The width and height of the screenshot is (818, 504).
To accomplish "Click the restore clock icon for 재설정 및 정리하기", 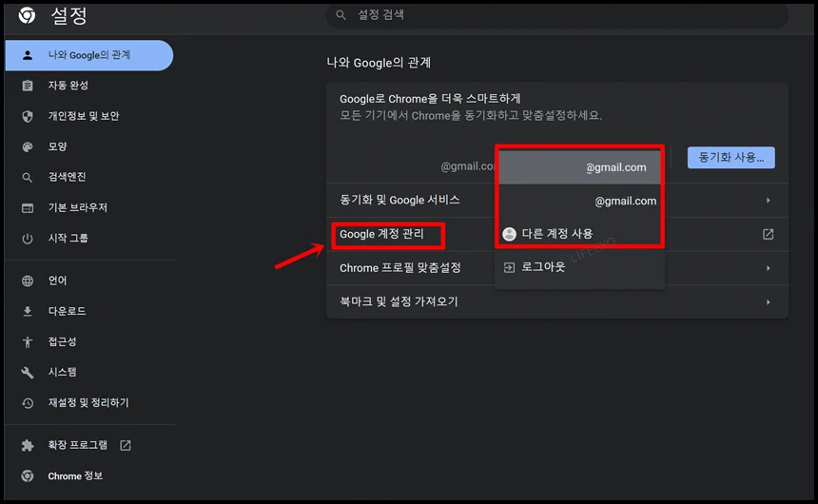I will pos(28,403).
